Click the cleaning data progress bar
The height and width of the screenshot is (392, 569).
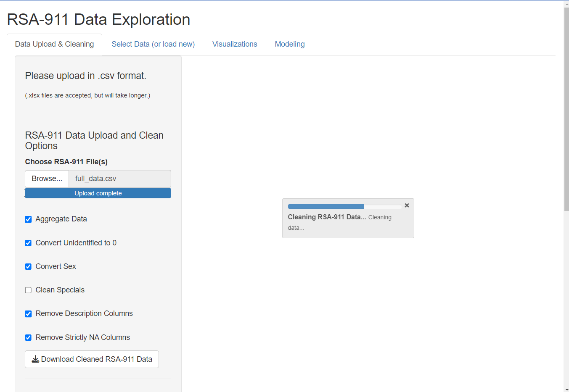click(344, 207)
